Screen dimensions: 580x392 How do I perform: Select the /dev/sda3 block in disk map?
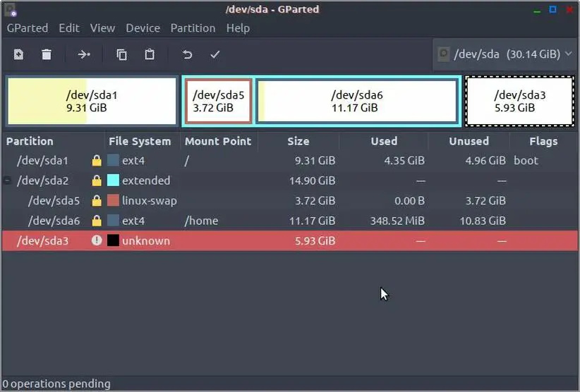click(x=520, y=102)
